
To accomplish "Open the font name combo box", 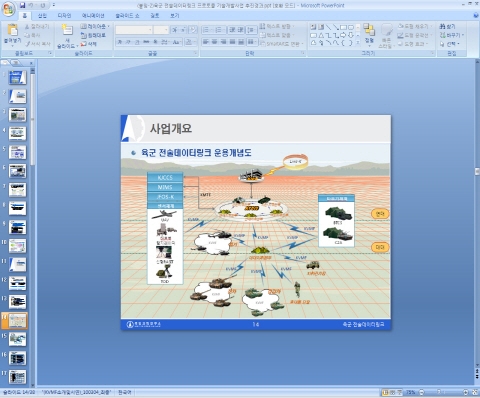I will pos(134,30).
